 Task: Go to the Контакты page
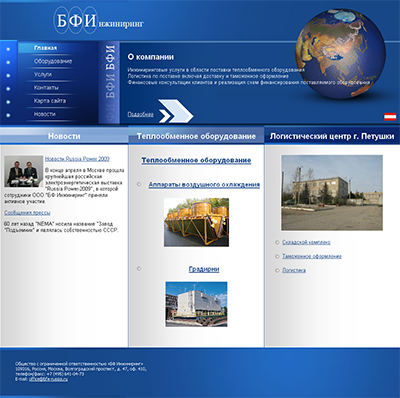(46, 88)
